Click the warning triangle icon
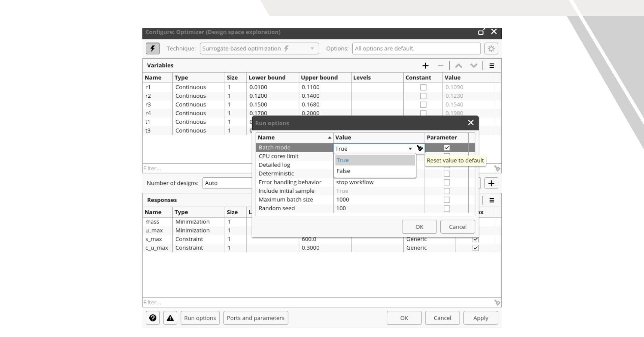This screenshot has width=644, height=337. [170, 318]
